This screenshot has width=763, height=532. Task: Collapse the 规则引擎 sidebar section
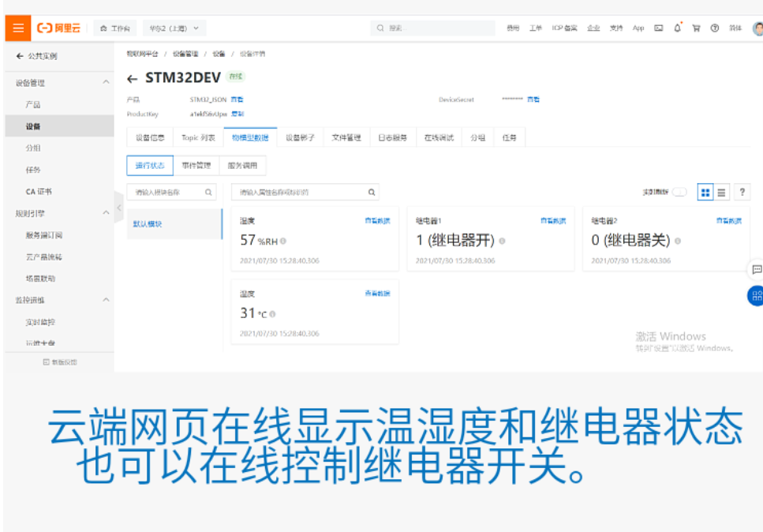coord(106,212)
